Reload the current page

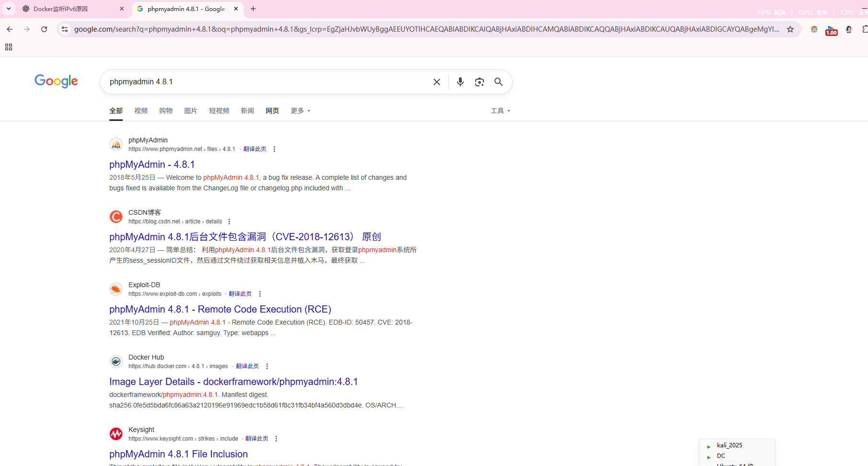44,29
